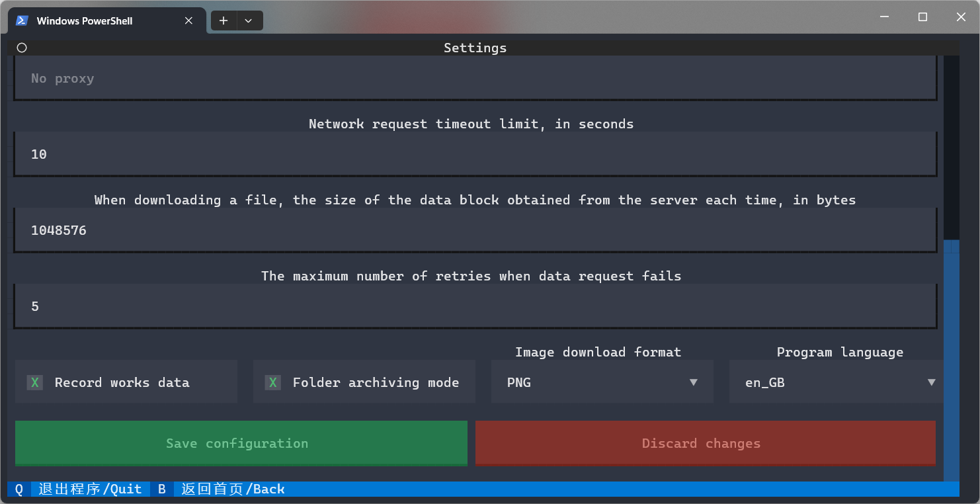Open the new tab profile dropdown chevron
Screen dimensions: 980x504
(x=249, y=21)
